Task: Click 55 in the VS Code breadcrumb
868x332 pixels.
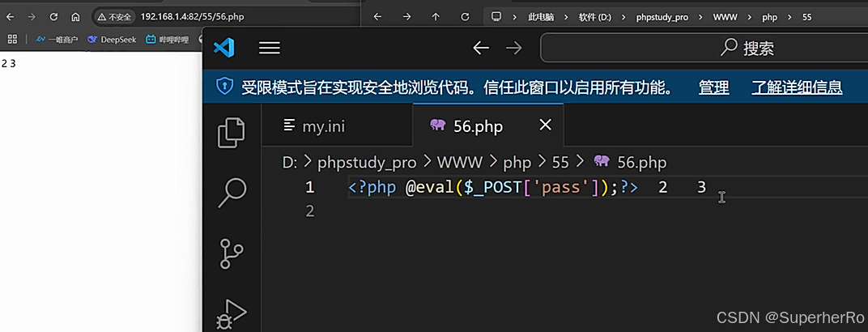Action: [x=560, y=162]
